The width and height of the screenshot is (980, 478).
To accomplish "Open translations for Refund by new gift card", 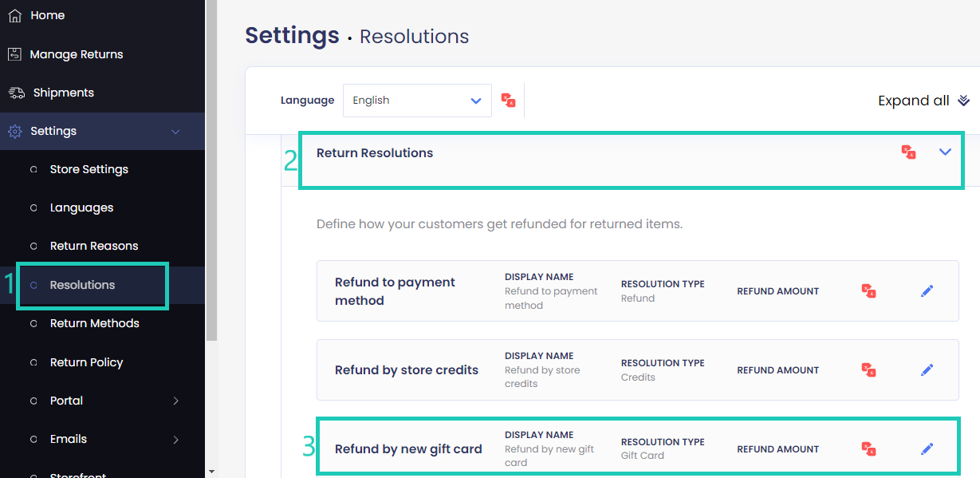I will coord(868,448).
